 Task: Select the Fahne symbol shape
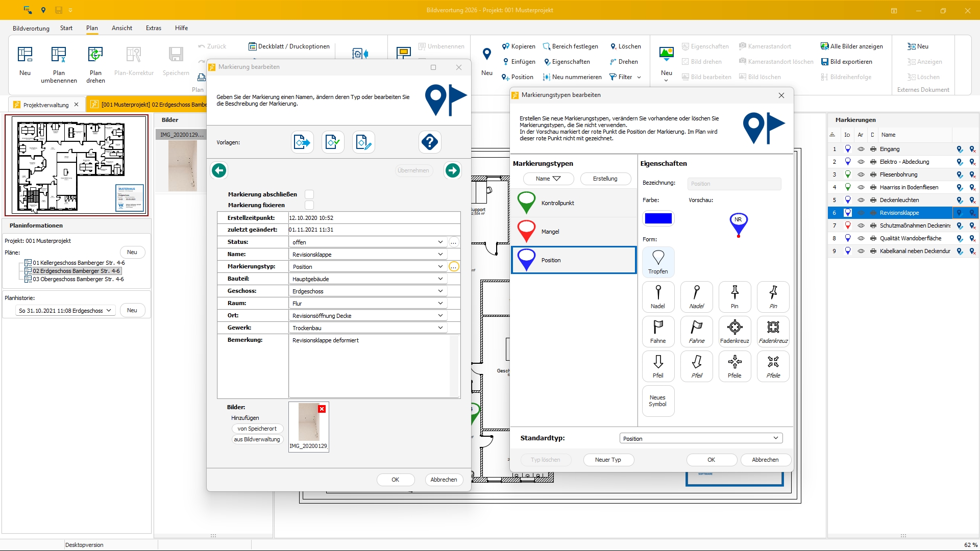[658, 331]
